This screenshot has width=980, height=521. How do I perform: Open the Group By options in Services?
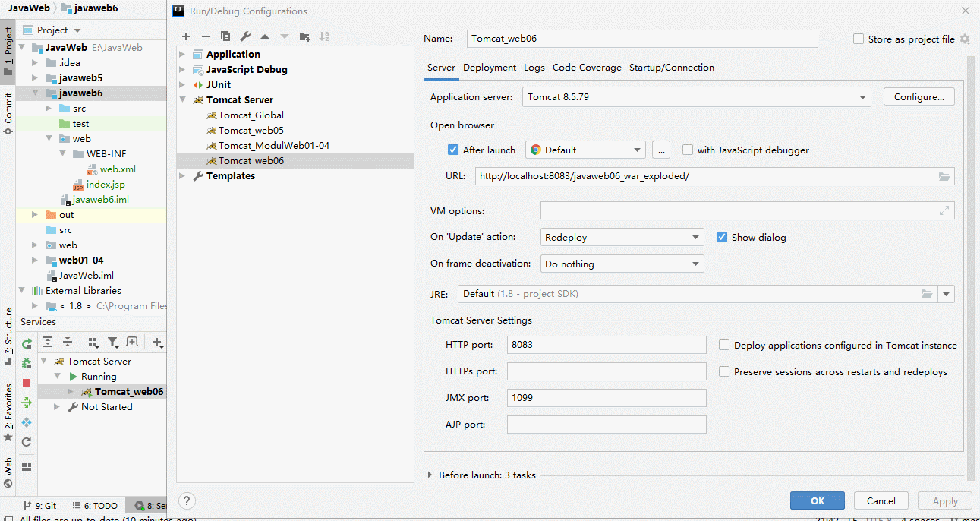[93, 343]
